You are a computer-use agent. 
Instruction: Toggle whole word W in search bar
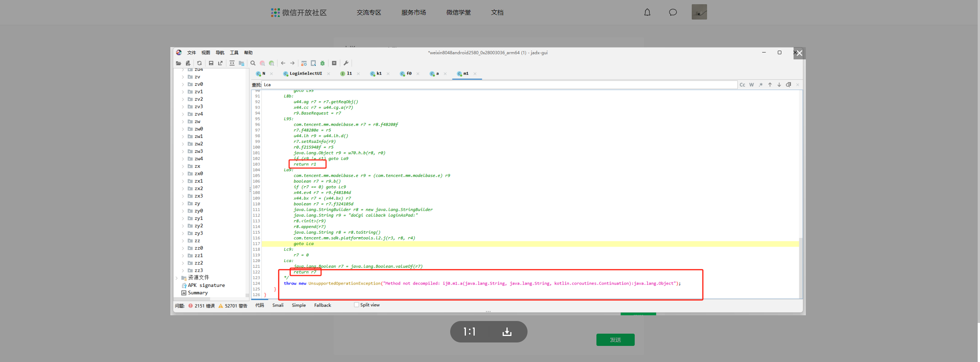pos(751,85)
